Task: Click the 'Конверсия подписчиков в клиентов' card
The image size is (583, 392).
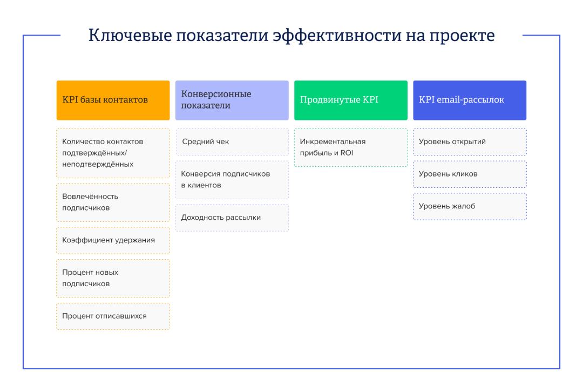Action: (232, 180)
